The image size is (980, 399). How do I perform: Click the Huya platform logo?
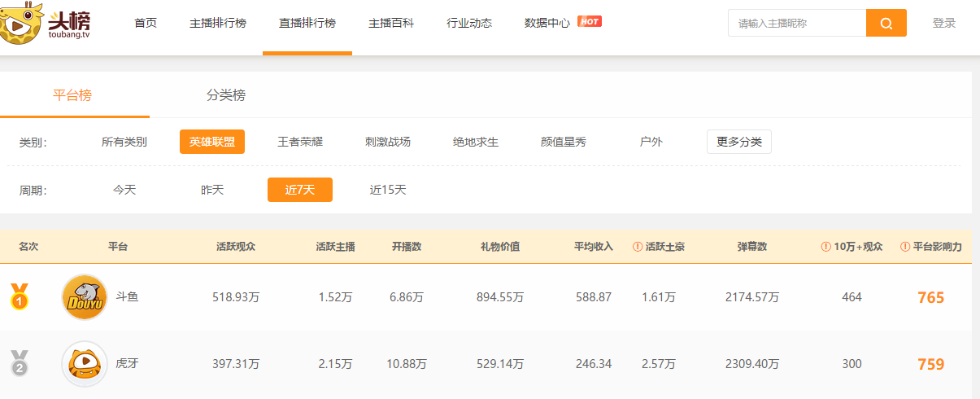(x=85, y=364)
